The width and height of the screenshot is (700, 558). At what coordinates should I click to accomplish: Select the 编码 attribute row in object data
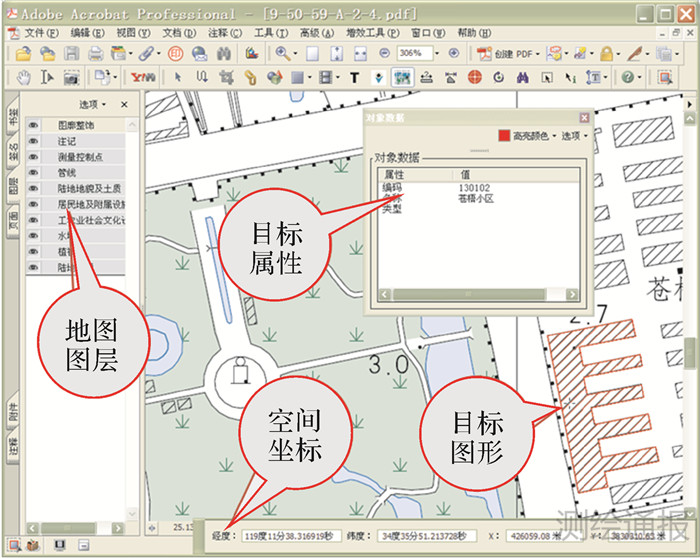point(391,186)
